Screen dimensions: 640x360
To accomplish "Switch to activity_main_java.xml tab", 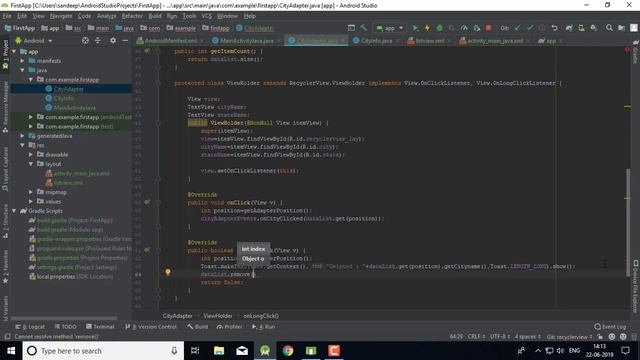I will coord(495,41).
